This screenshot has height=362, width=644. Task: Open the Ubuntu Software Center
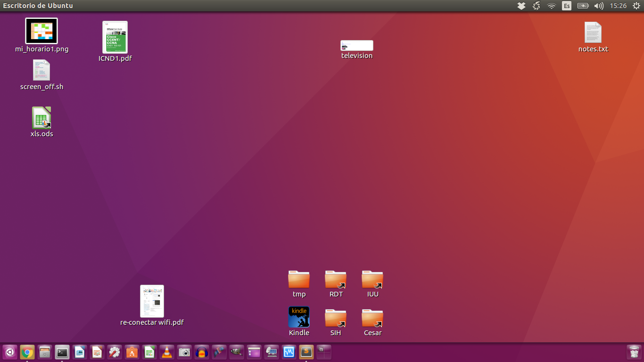(x=132, y=352)
